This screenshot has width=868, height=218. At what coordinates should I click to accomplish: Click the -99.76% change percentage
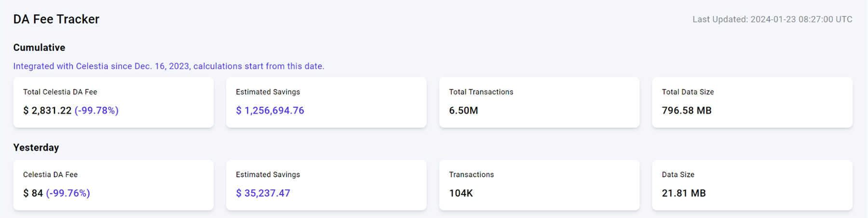(x=68, y=193)
